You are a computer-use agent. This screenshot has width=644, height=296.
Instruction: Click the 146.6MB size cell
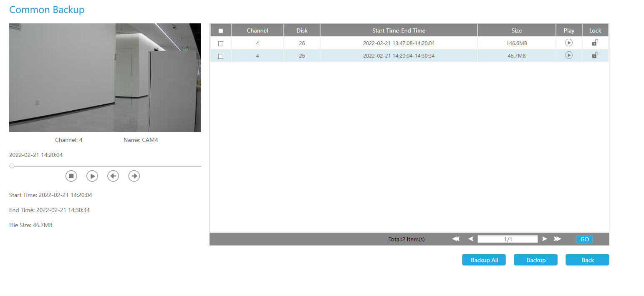tap(517, 43)
